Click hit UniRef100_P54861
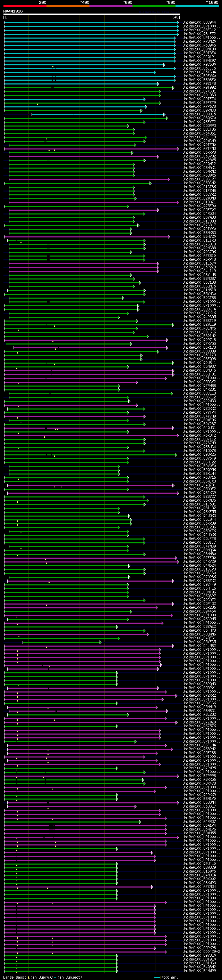This screenshot has width=222, height=980. coord(199,133)
